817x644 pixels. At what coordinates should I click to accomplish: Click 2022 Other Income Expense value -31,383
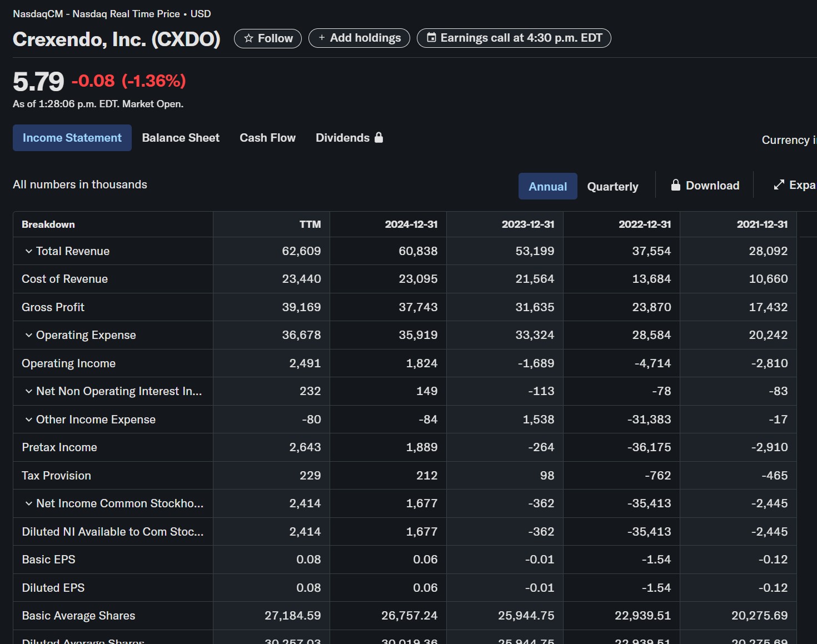[649, 420]
